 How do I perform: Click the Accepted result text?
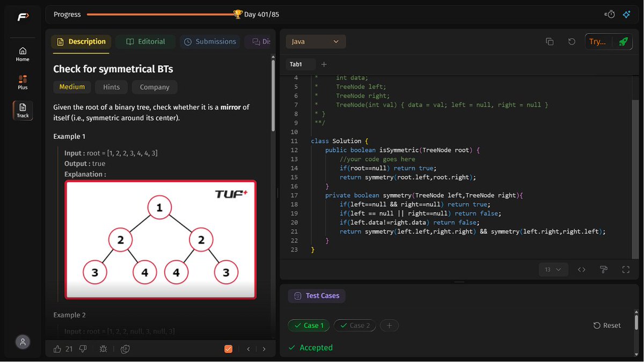pos(316,348)
